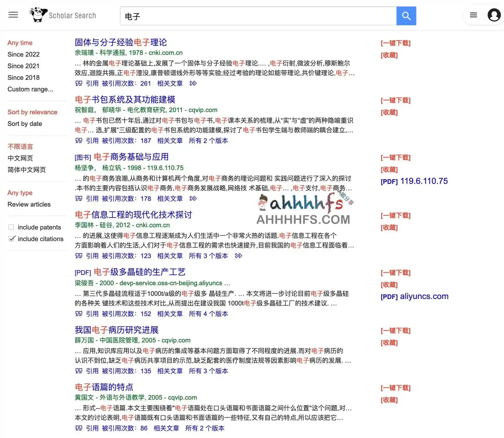Open the left hamburger navigation menu
504x438 pixels.
[x=13, y=15]
